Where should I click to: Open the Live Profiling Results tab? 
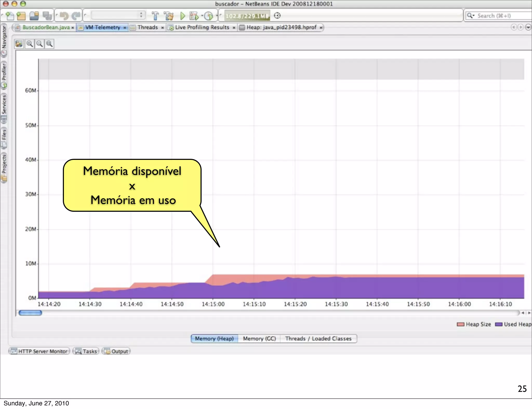click(202, 27)
